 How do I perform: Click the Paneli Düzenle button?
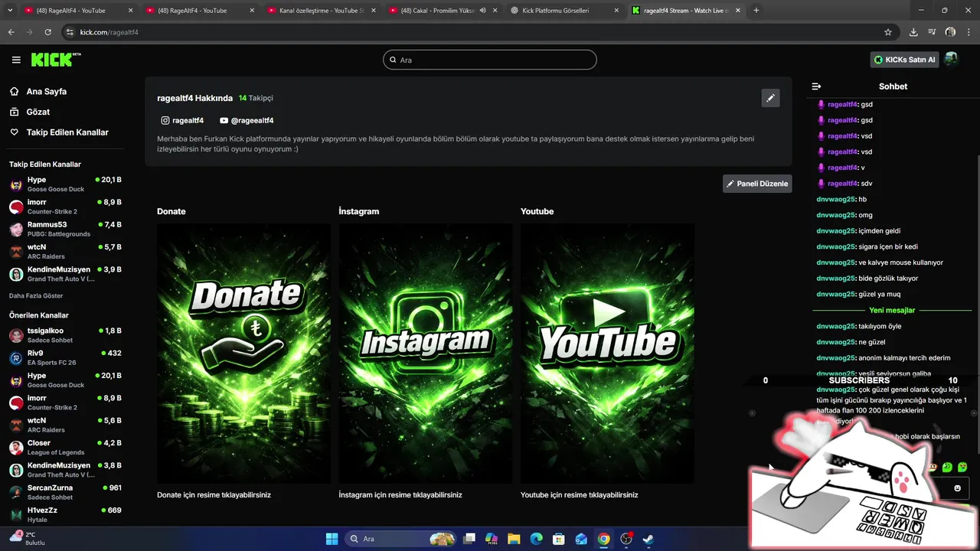click(x=757, y=184)
